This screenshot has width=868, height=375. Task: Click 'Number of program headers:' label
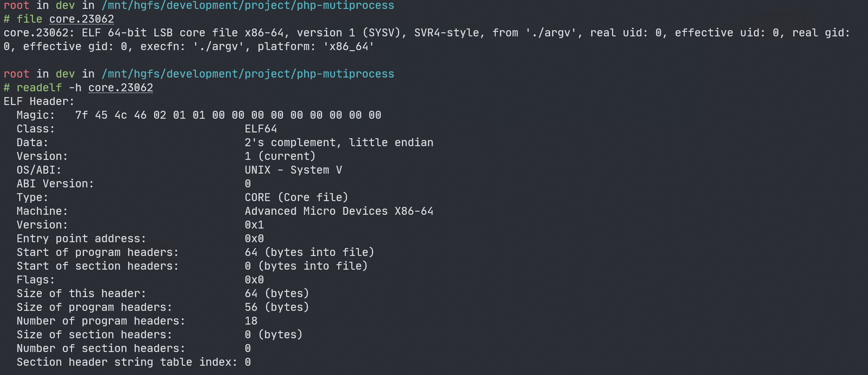coord(101,321)
